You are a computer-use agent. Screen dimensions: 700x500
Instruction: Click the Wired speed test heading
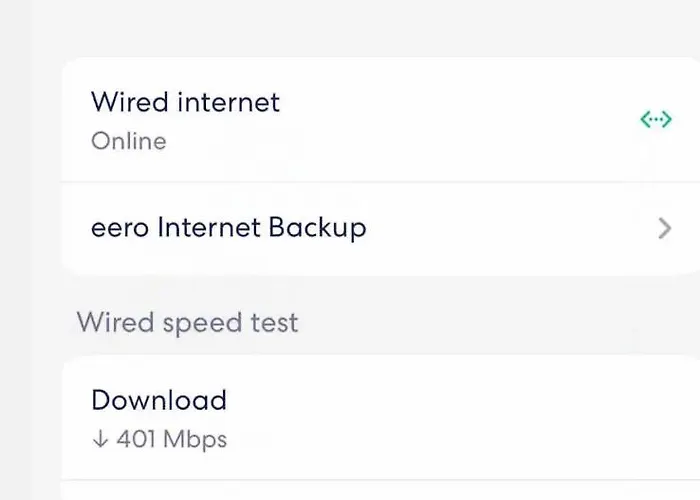pos(187,323)
